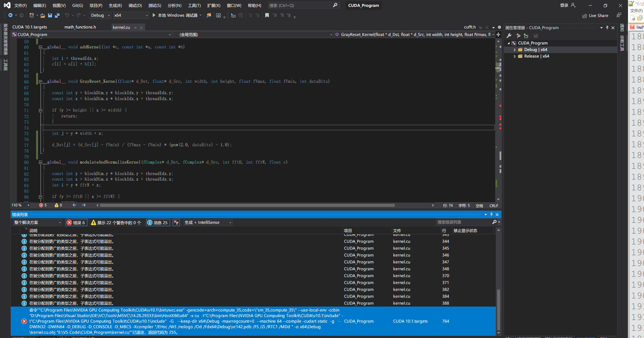The height and width of the screenshot is (338, 644).
Task: Pin the Error List panel with the pushpin
Action: [x=491, y=215]
